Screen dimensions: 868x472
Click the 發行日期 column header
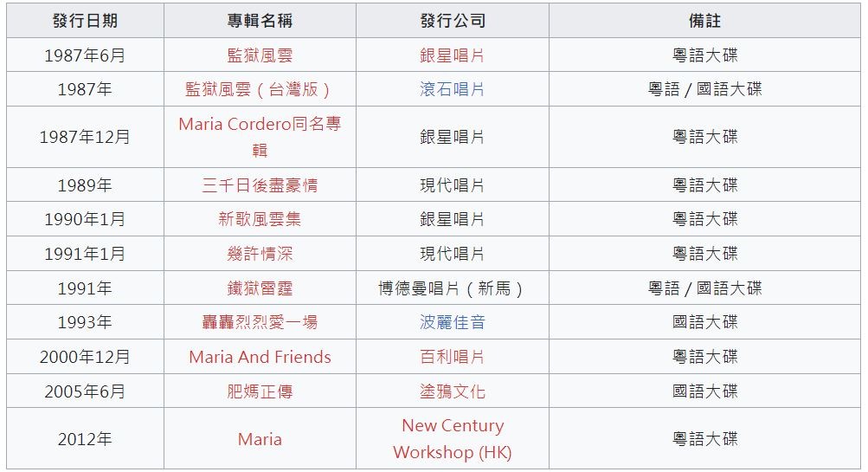tap(86, 21)
